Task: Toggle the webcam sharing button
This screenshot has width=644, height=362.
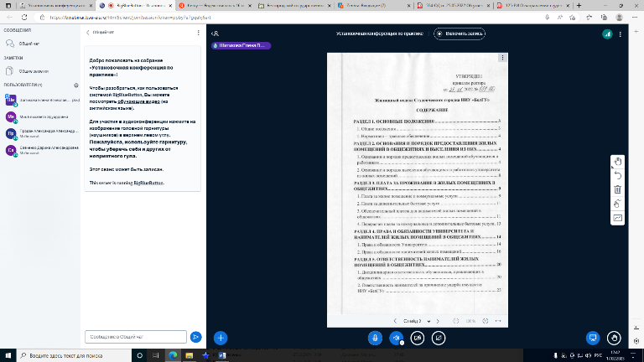Action: (x=418, y=337)
